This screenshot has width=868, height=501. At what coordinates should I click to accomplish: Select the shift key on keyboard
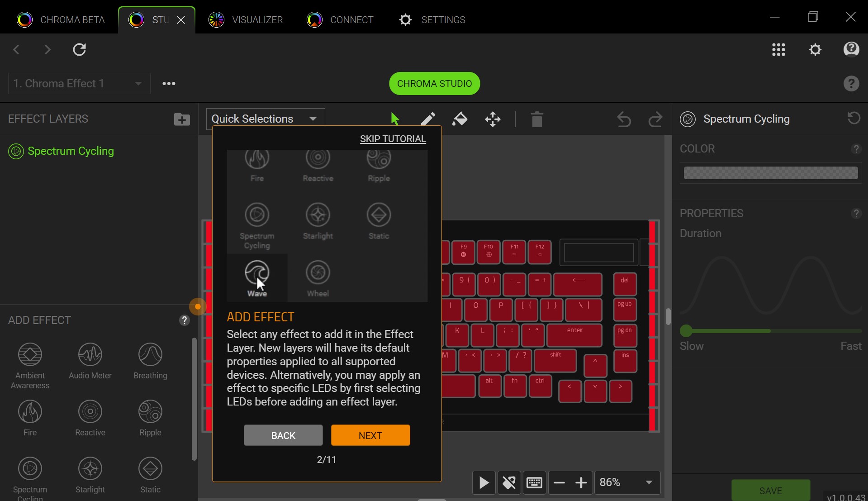pyautogui.click(x=555, y=361)
